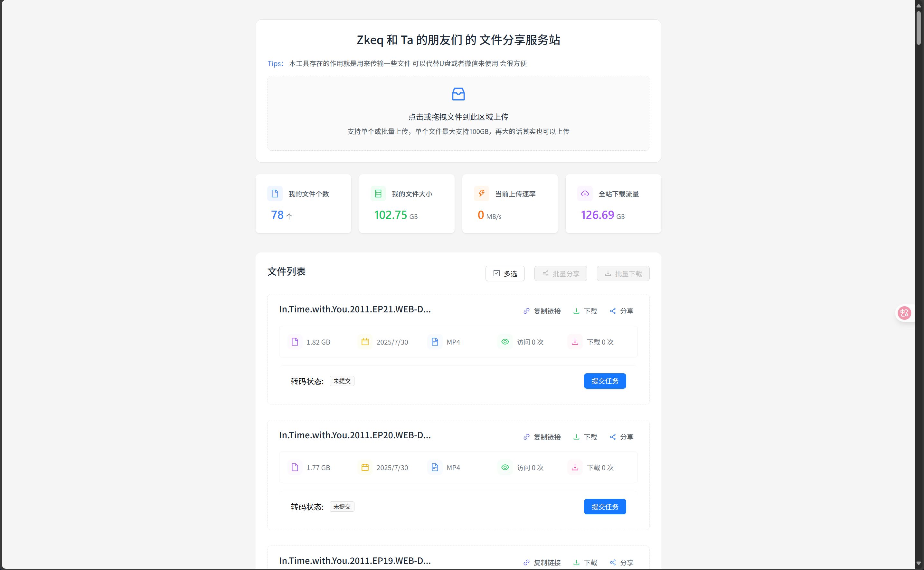
Task: Click the pink download count icon for EP21
Action: [x=575, y=342]
